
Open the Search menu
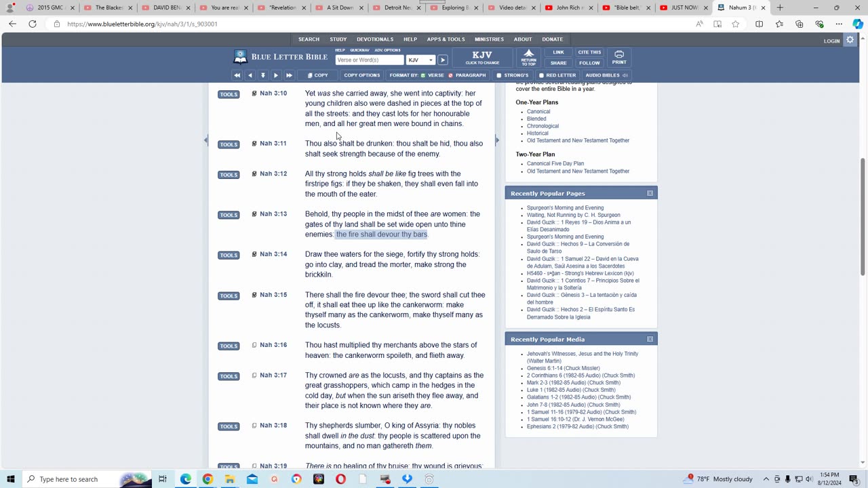click(x=309, y=39)
